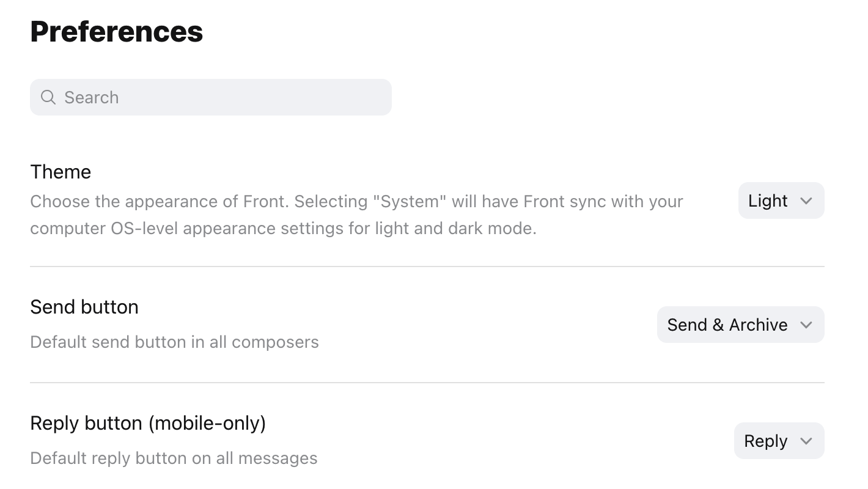Click the Default send button description
868x489 pixels.
tap(174, 342)
